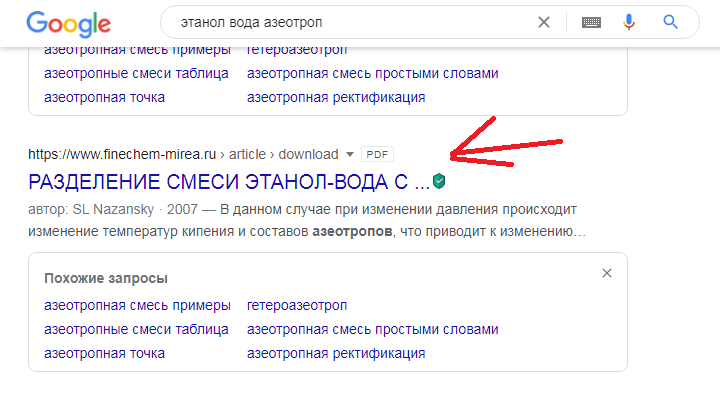Open upper азеотропная смесь простыми словами suggestion

coord(372,73)
